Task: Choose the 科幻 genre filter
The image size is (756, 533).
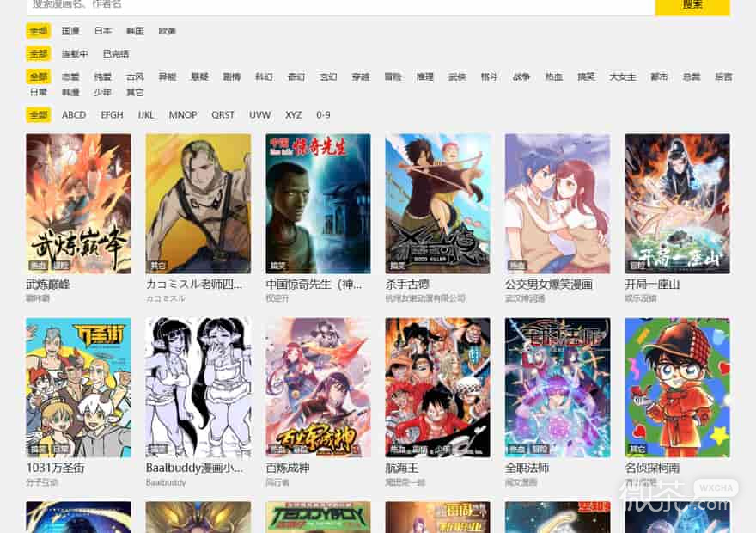Action: point(264,77)
